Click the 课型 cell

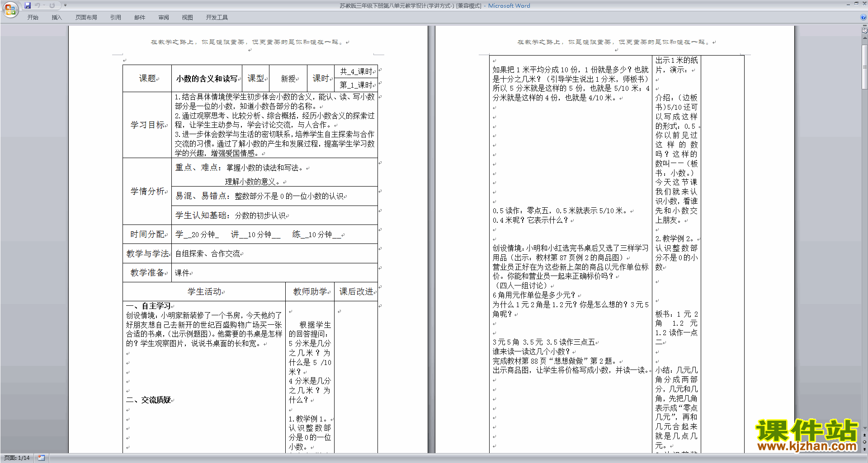(x=256, y=79)
